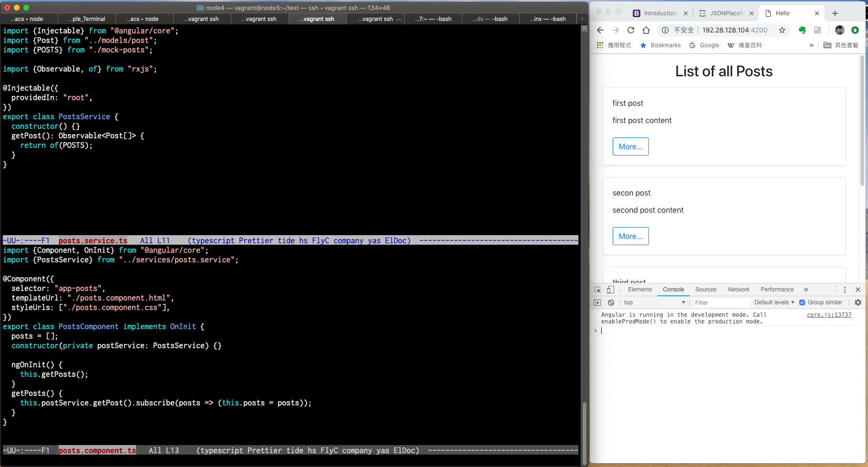Activate DevTools inspect element picker
The width and height of the screenshot is (868, 467).
tap(597, 290)
